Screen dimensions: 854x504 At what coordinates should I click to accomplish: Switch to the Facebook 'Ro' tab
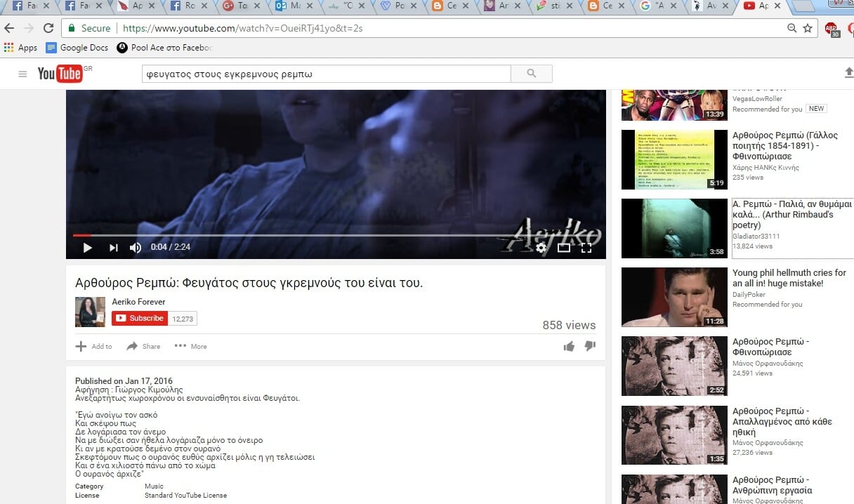tap(190, 6)
